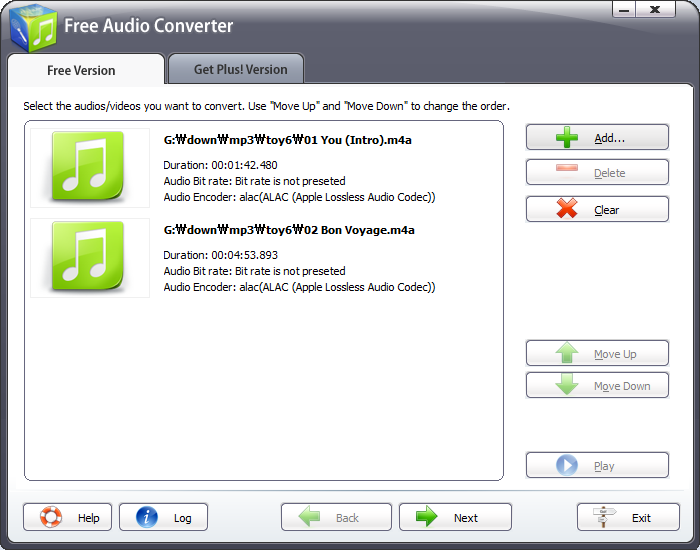Click Audio Bit rate line of Bon Voyage file
This screenshot has height=550, width=700.
click(254, 271)
